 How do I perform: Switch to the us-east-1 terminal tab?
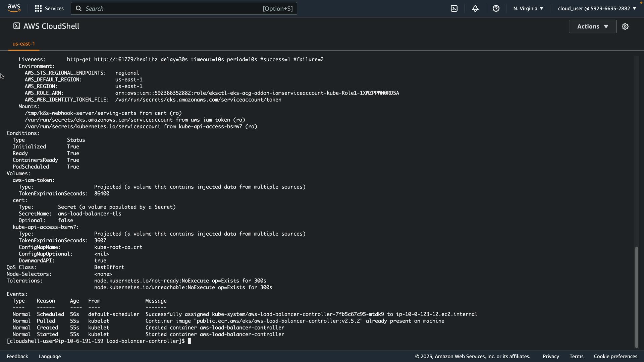pyautogui.click(x=23, y=44)
